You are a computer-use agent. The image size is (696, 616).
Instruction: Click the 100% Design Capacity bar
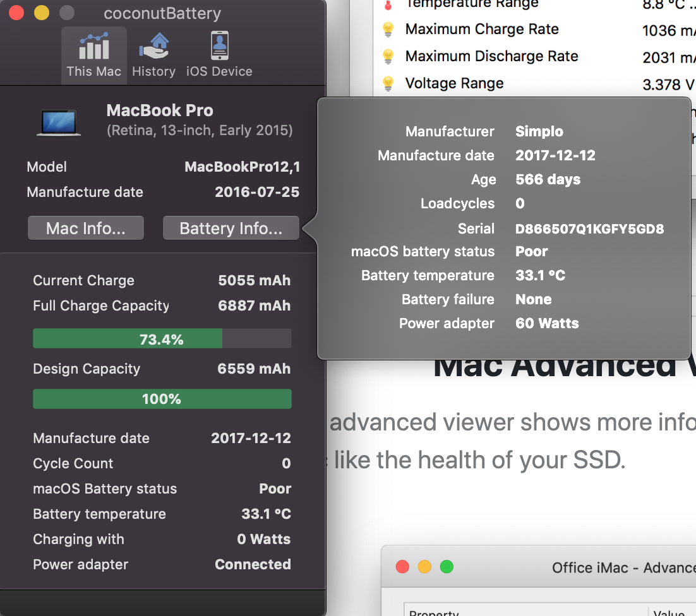point(162,399)
